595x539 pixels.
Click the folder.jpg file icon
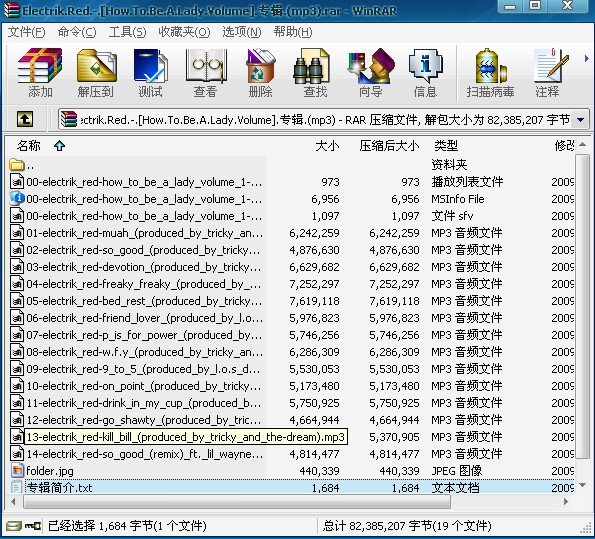[x=17, y=471]
